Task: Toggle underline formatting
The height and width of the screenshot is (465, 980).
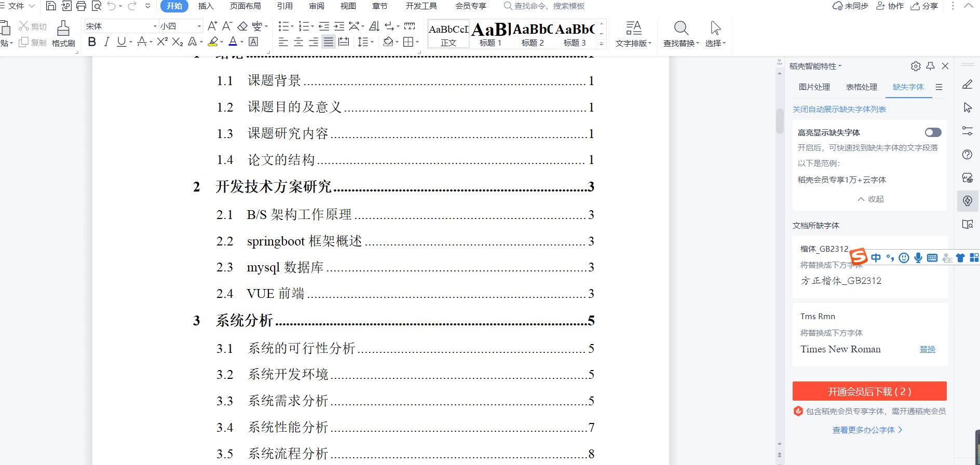Action: point(121,42)
